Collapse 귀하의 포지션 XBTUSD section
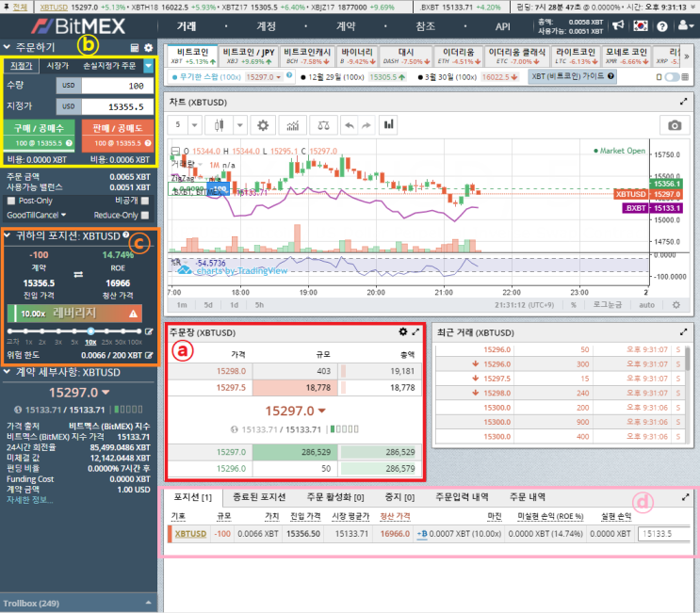Image resolution: width=700 pixels, height=613 pixels. coord(7,234)
